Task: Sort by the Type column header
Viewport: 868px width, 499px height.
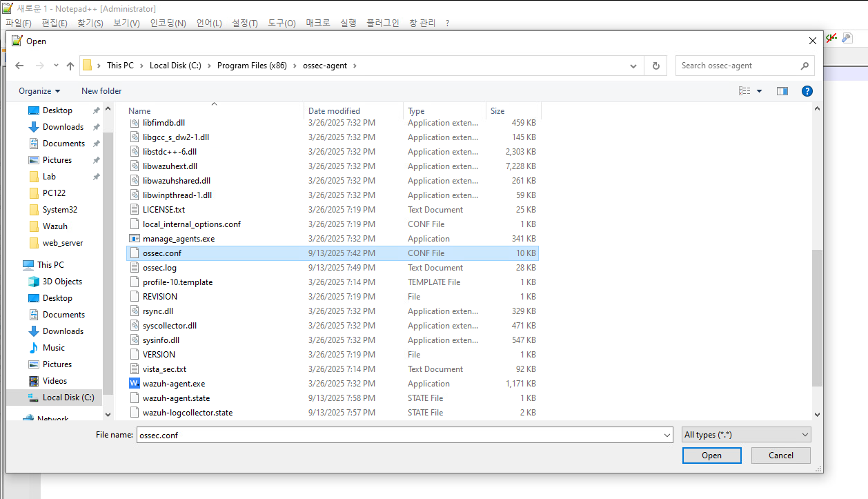Action: [x=445, y=110]
